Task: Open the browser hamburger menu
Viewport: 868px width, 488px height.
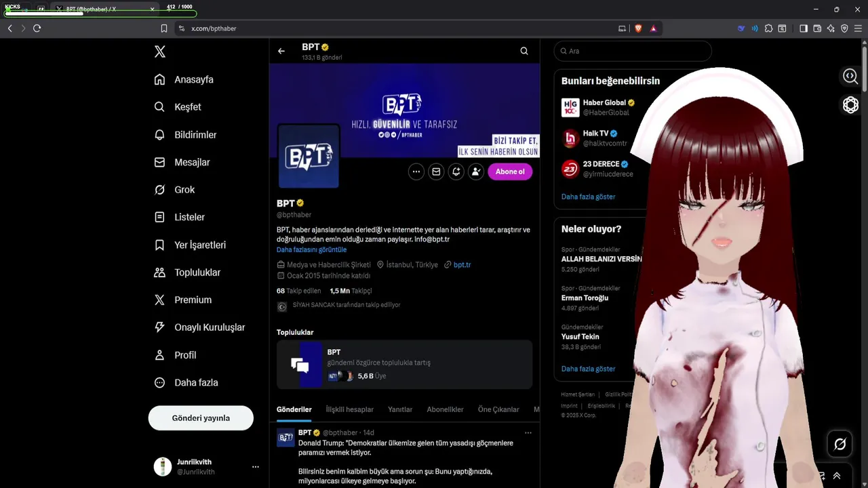Action: tap(858, 28)
